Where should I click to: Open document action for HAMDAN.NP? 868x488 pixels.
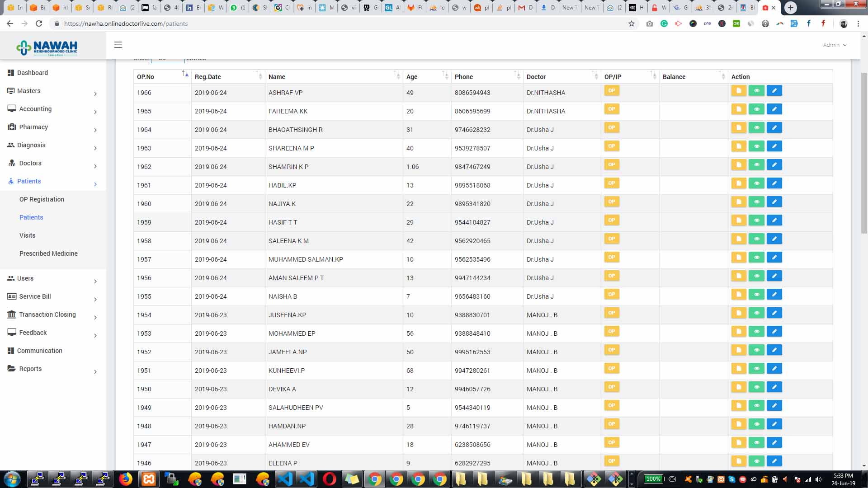click(739, 424)
